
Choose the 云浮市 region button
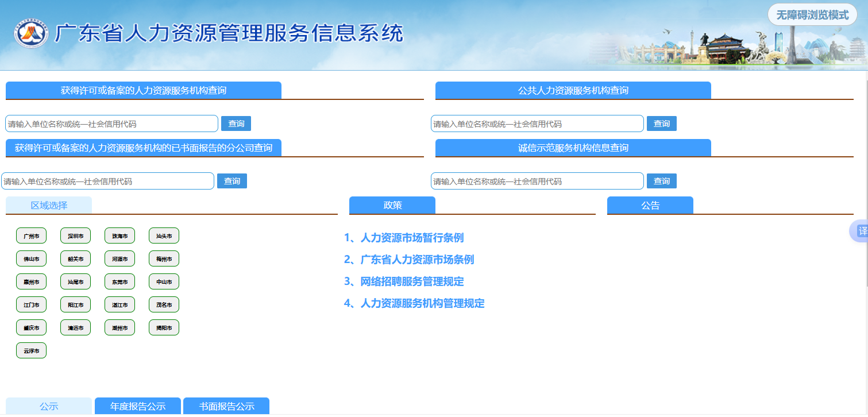pos(31,351)
